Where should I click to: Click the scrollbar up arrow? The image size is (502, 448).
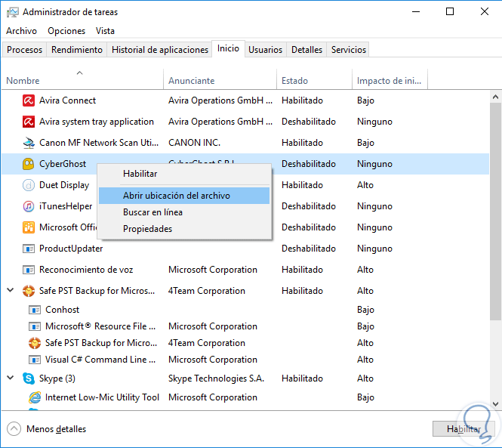[495, 97]
